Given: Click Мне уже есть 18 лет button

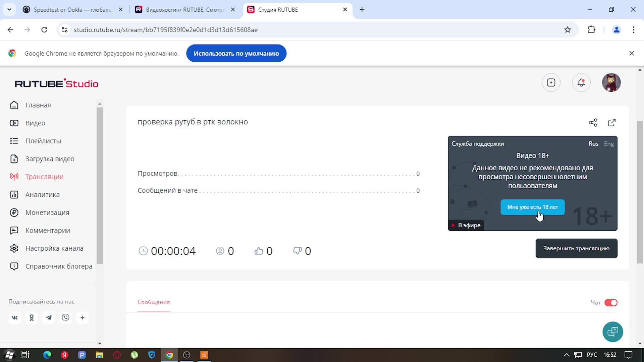Looking at the screenshot, I should pos(532,207).
